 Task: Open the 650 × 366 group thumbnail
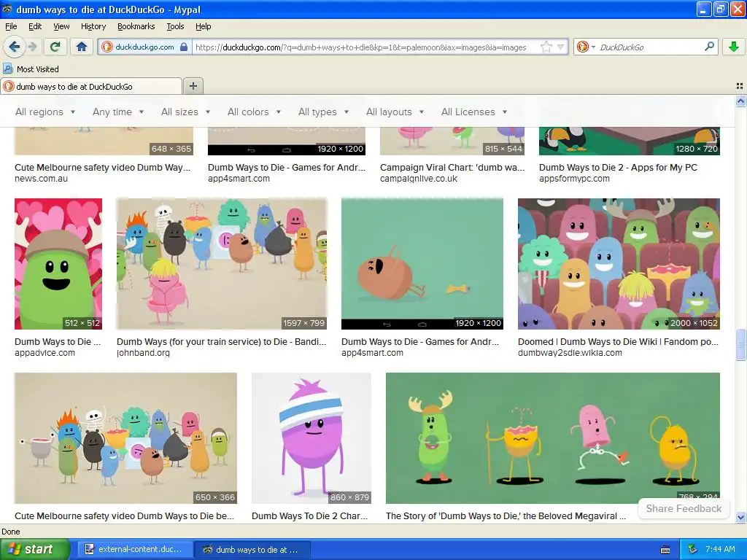[125, 438]
